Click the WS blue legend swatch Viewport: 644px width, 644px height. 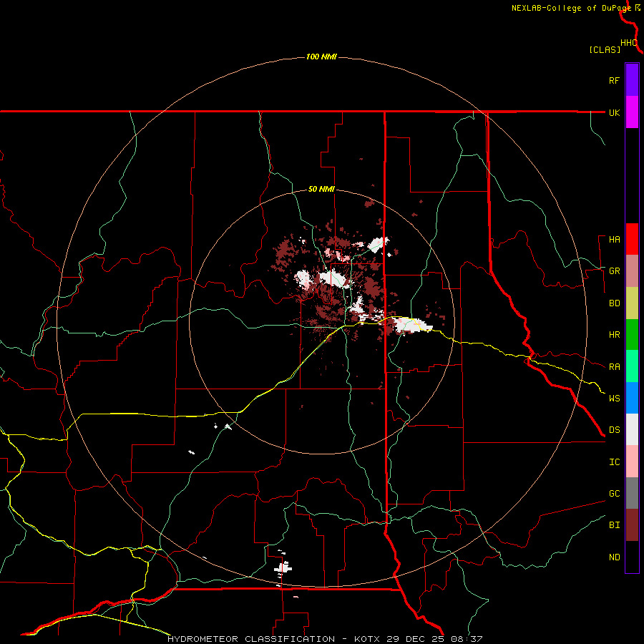(x=632, y=398)
